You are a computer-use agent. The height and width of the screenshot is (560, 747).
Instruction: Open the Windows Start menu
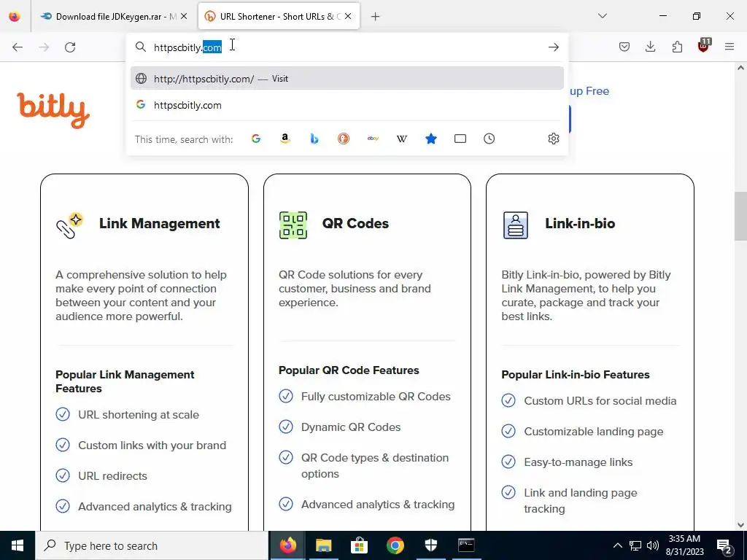tap(18, 545)
